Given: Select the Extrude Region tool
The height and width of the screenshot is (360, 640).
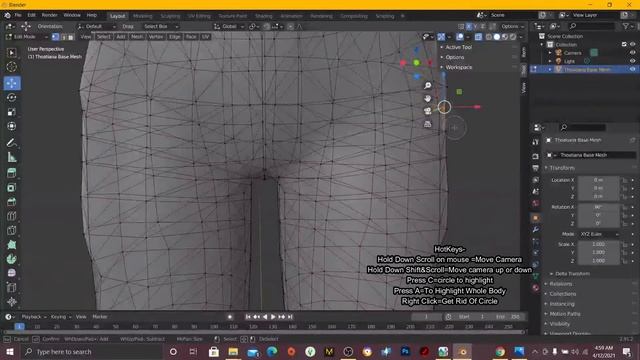Looking at the screenshot, I should [12, 173].
